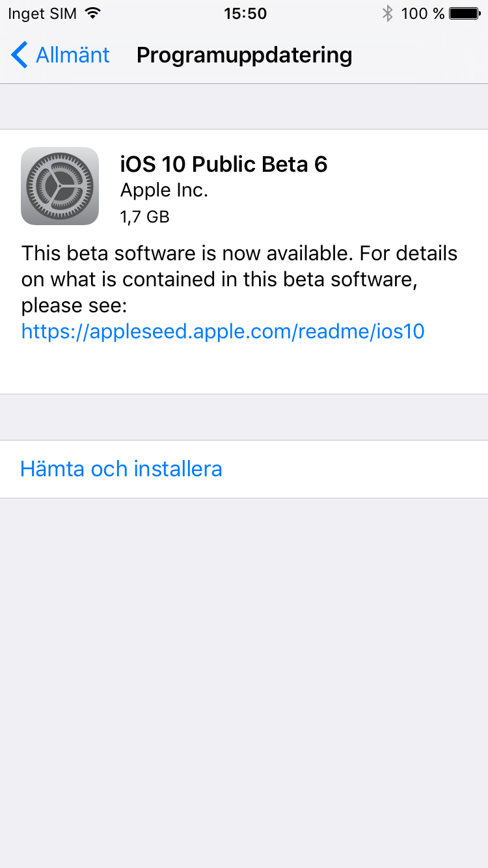Tap the Wi-Fi signal icon
The image size is (488, 868).
tap(93, 13)
